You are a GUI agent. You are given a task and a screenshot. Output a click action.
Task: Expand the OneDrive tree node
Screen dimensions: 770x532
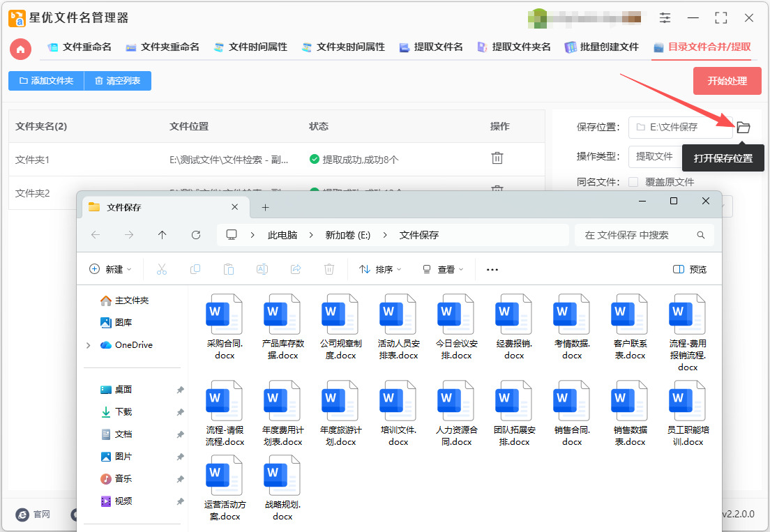click(89, 345)
